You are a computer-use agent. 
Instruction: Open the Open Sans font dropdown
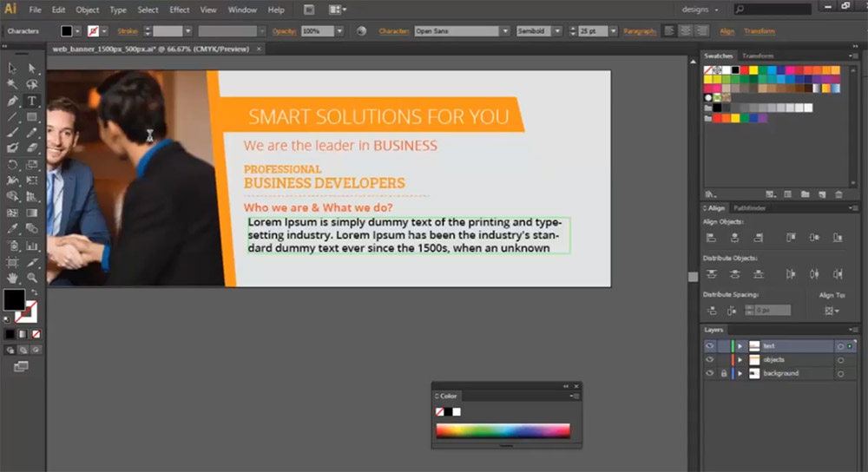click(x=505, y=31)
